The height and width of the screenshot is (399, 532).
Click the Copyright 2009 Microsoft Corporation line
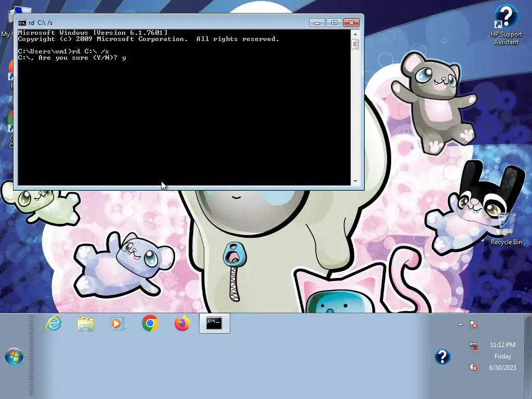[149, 39]
